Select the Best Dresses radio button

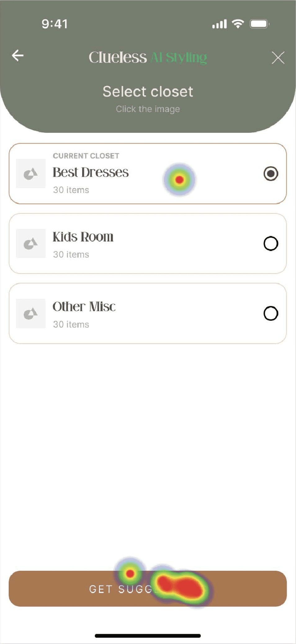pyautogui.click(x=271, y=173)
